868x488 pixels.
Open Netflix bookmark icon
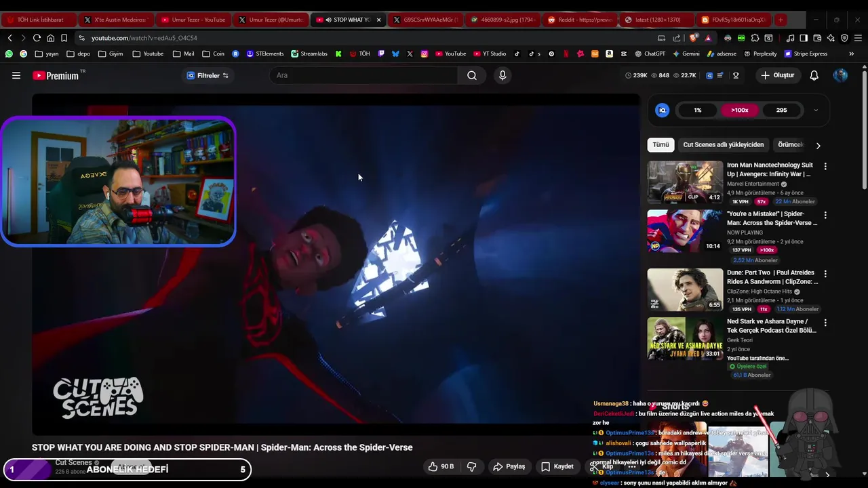[566, 54]
